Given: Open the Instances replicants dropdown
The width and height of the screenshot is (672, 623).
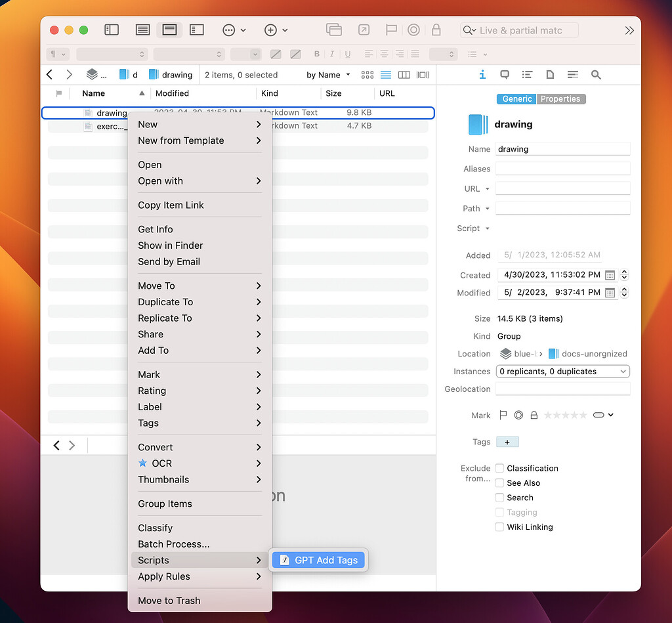Looking at the screenshot, I should (x=562, y=371).
